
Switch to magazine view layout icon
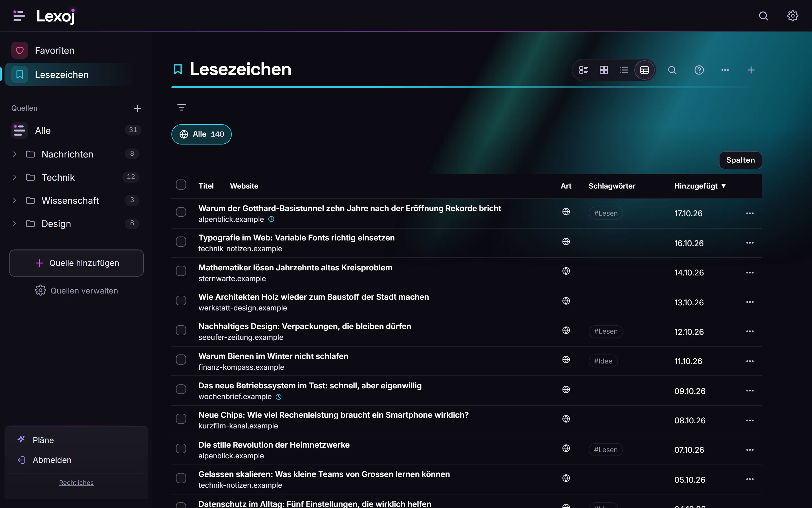tap(584, 70)
